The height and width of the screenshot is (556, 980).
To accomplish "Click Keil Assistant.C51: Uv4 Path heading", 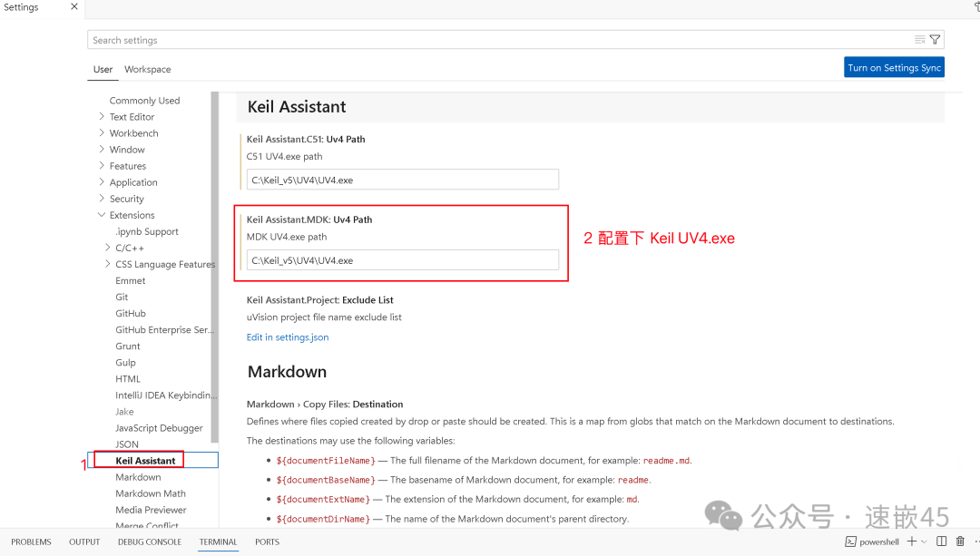I will coord(306,140).
